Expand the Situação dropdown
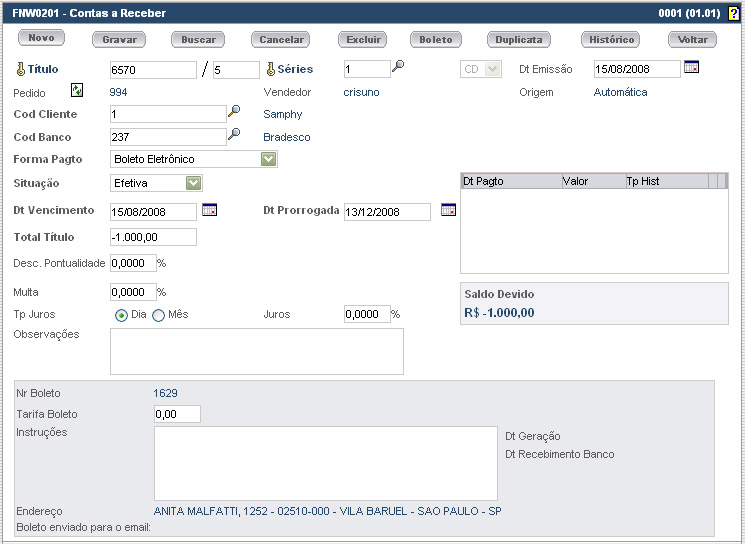The width and height of the screenshot is (745, 544). click(194, 183)
